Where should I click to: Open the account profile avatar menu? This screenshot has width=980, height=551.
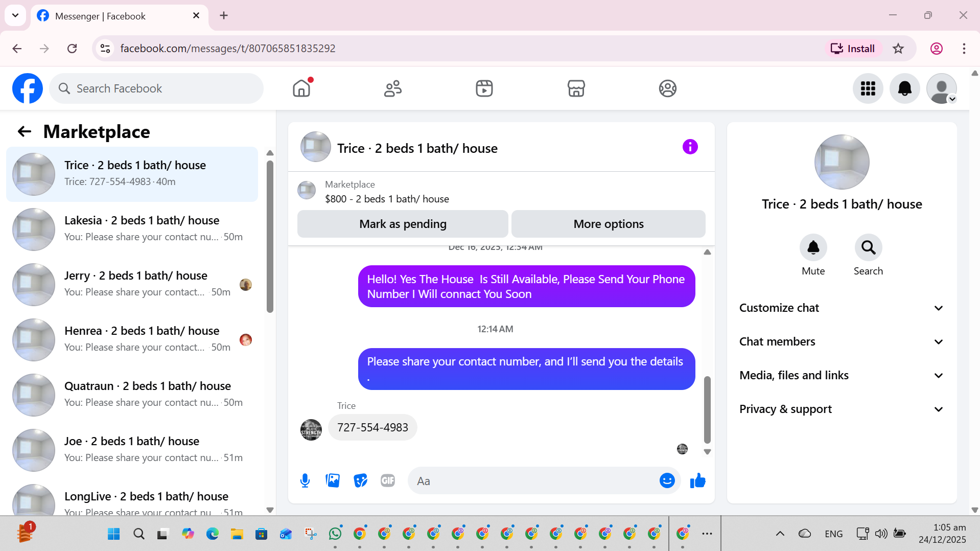click(941, 88)
